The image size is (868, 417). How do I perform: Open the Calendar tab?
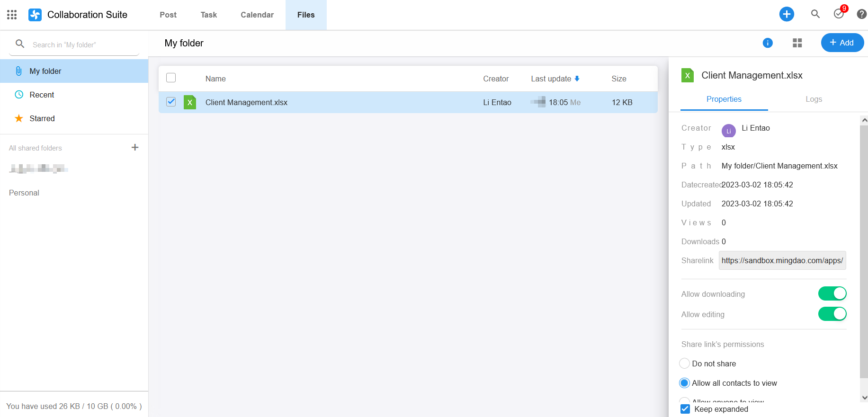[257, 15]
